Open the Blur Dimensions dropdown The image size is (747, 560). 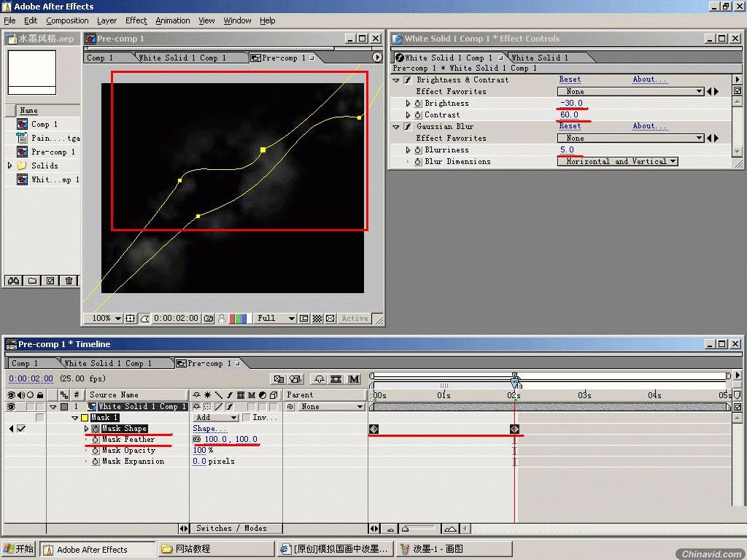pyautogui.click(x=617, y=161)
